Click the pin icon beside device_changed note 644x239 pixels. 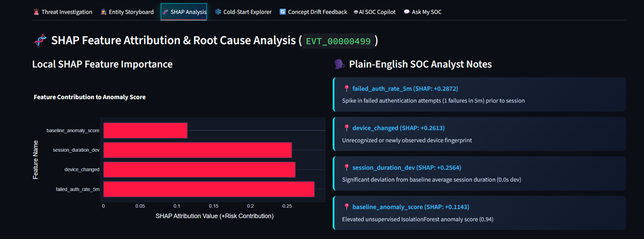pos(346,128)
